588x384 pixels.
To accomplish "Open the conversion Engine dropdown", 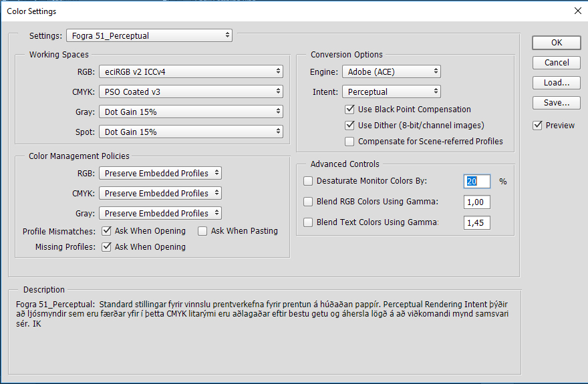I will 392,71.
